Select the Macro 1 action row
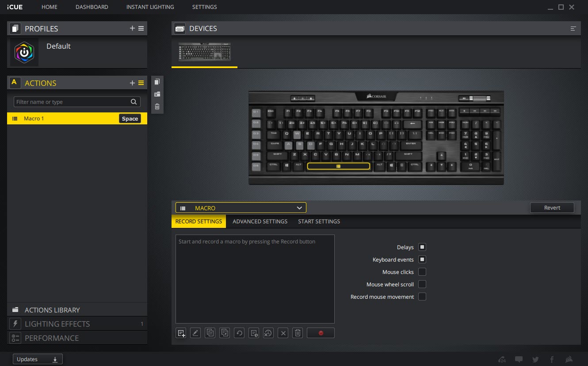This screenshot has width=588, height=366. point(77,119)
